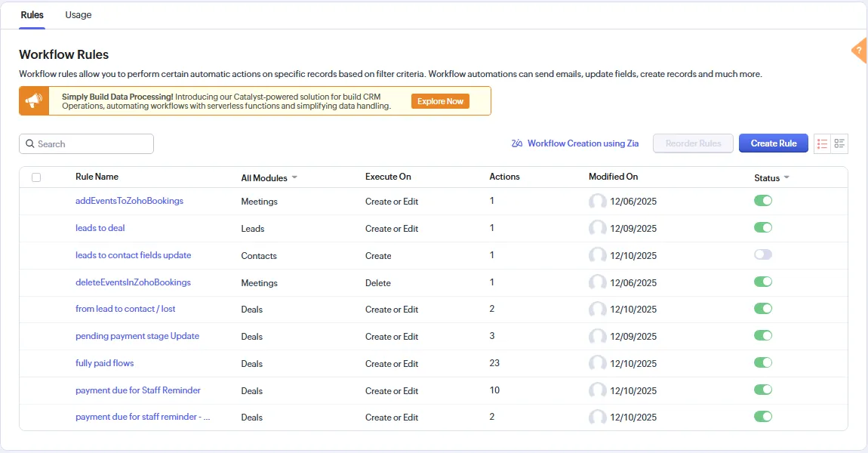The width and height of the screenshot is (868, 453).
Task: Disable the leads to deal rule toggle
Action: point(763,227)
